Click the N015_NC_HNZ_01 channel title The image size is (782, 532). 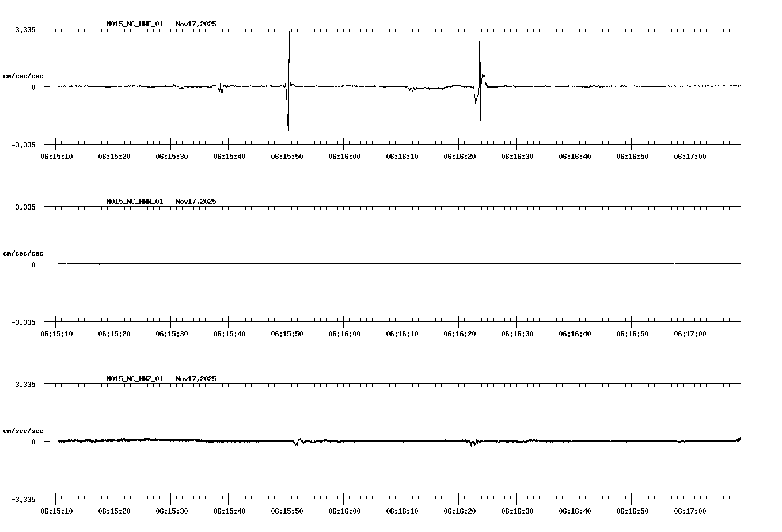point(134,379)
